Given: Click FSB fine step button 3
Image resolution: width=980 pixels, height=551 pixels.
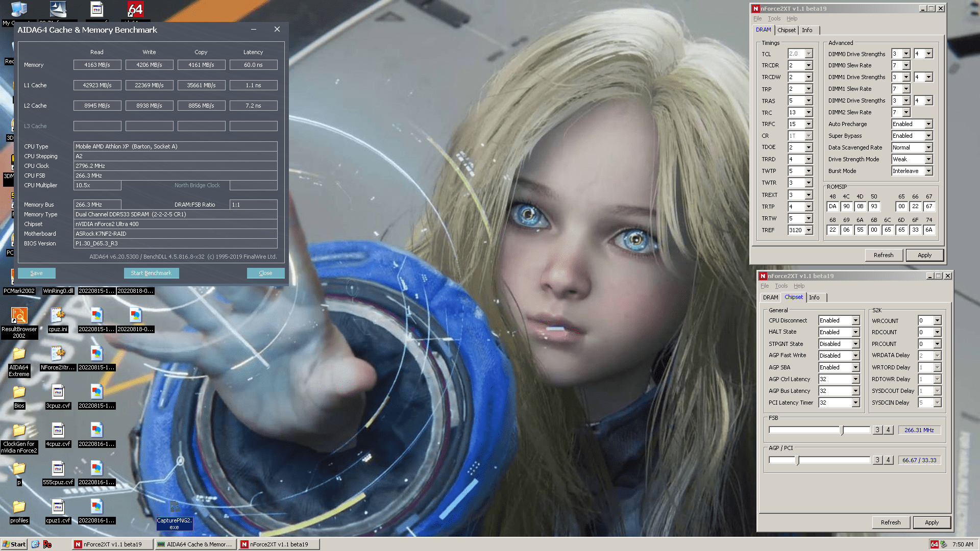Looking at the screenshot, I should pyautogui.click(x=877, y=430).
